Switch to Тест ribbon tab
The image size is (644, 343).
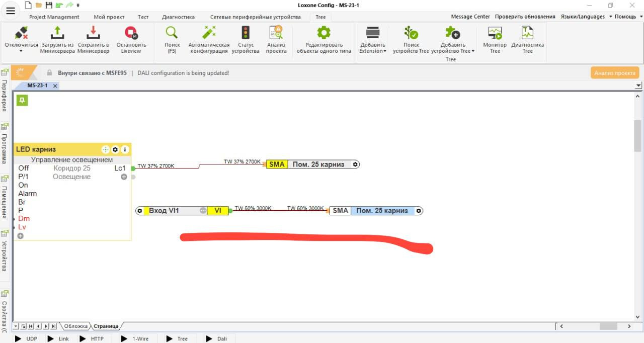(143, 17)
